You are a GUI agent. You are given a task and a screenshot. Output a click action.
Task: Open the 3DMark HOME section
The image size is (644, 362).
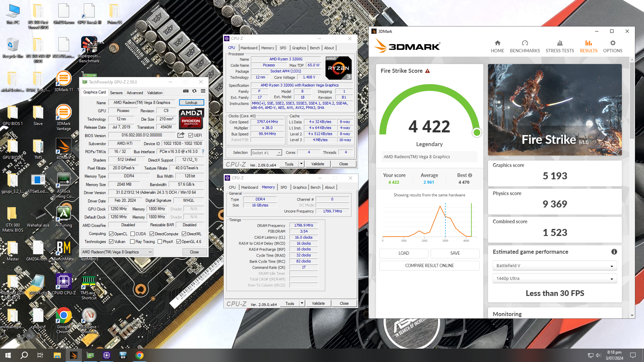(497, 47)
